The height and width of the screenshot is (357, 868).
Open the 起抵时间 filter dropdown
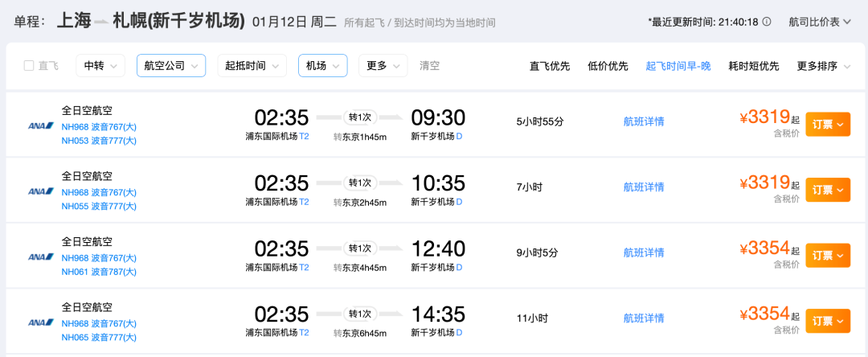252,65
